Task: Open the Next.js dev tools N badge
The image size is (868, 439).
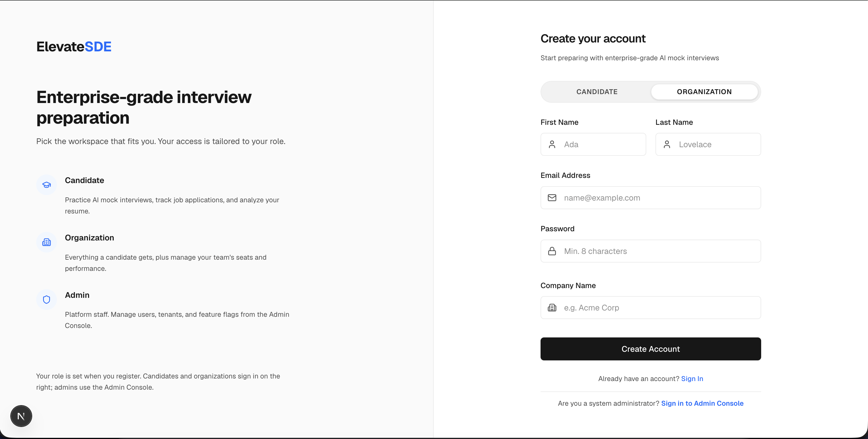Action: (21, 416)
